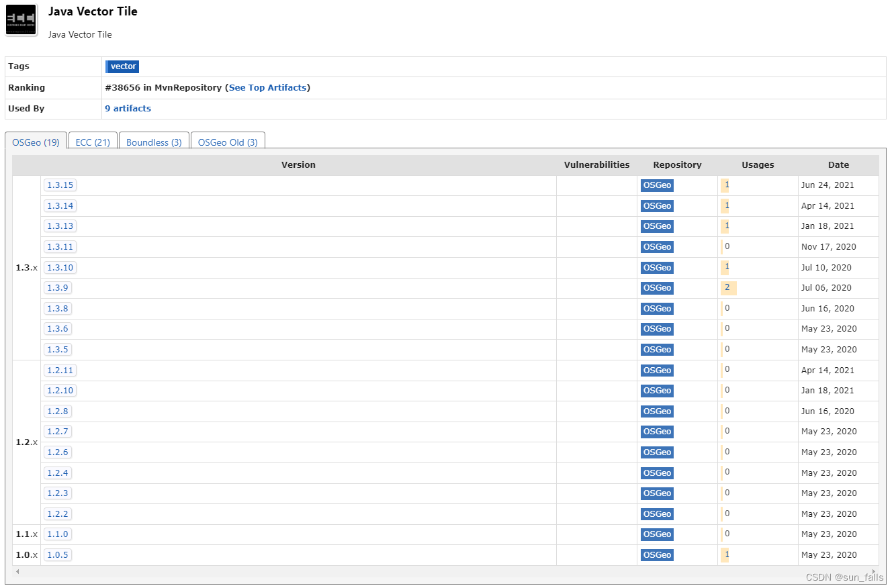Open the 9 artifacts link
This screenshot has width=894, height=588.
click(x=128, y=108)
